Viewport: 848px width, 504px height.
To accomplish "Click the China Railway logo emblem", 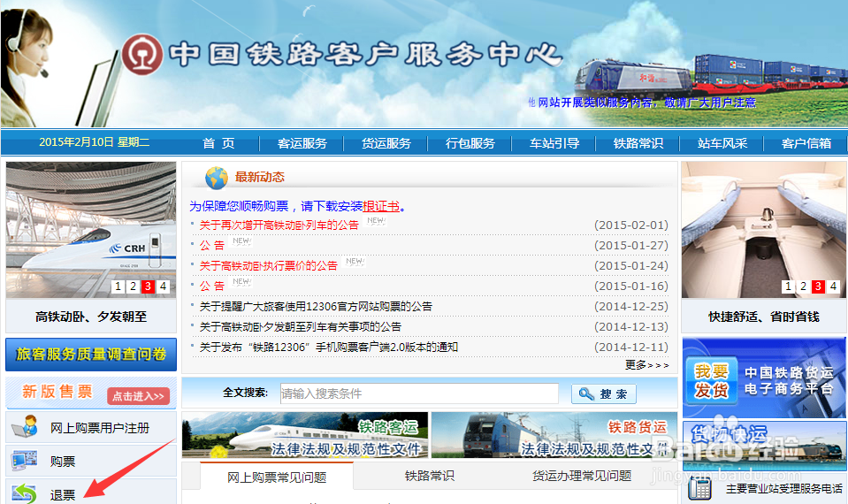I will click(x=142, y=55).
